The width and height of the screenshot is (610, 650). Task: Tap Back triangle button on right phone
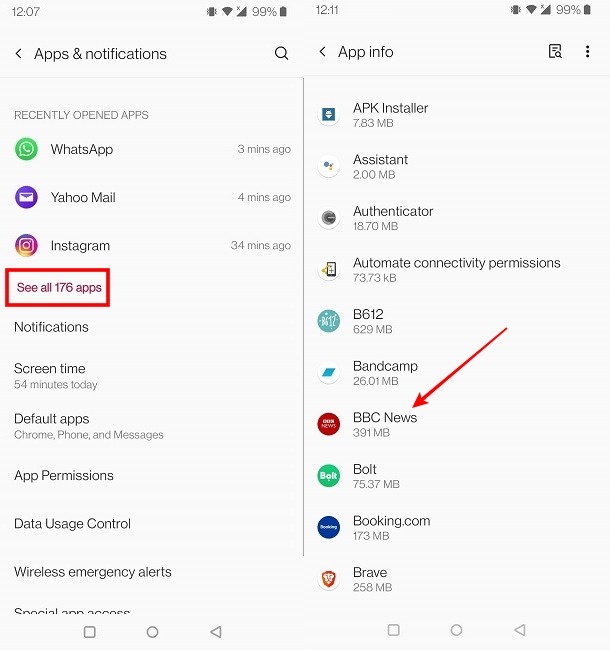tap(520, 630)
